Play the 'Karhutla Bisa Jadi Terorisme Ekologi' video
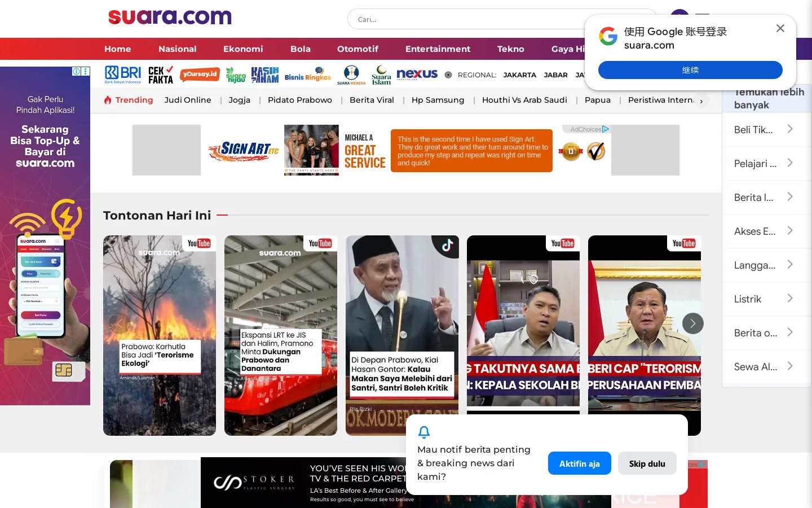 160,335
